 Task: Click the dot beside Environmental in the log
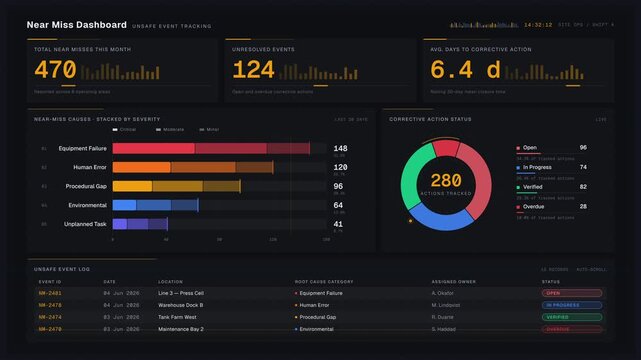[296, 329]
